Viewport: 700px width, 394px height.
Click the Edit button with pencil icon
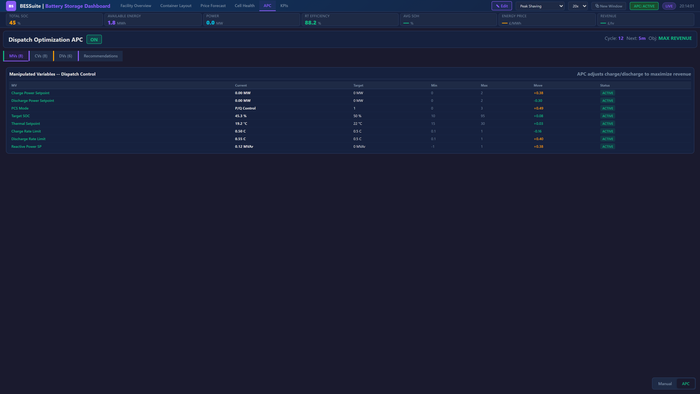[501, 6]
